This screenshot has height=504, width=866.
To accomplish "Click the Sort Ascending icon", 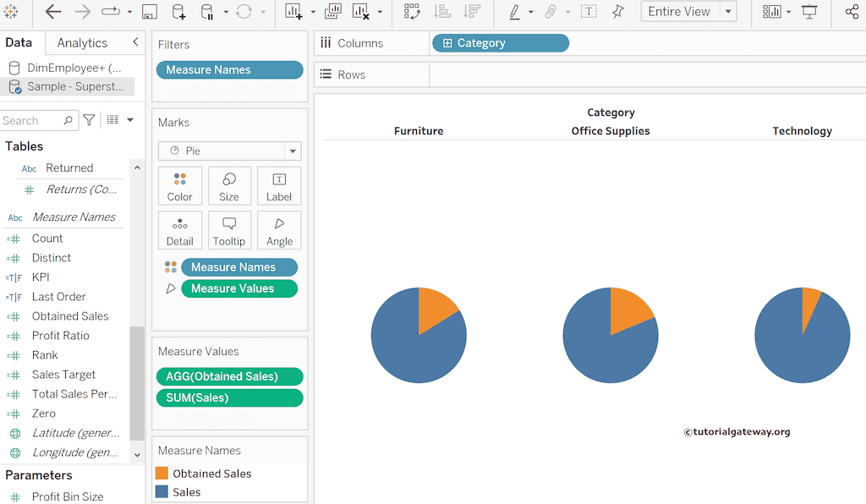I will coord(441,12).
